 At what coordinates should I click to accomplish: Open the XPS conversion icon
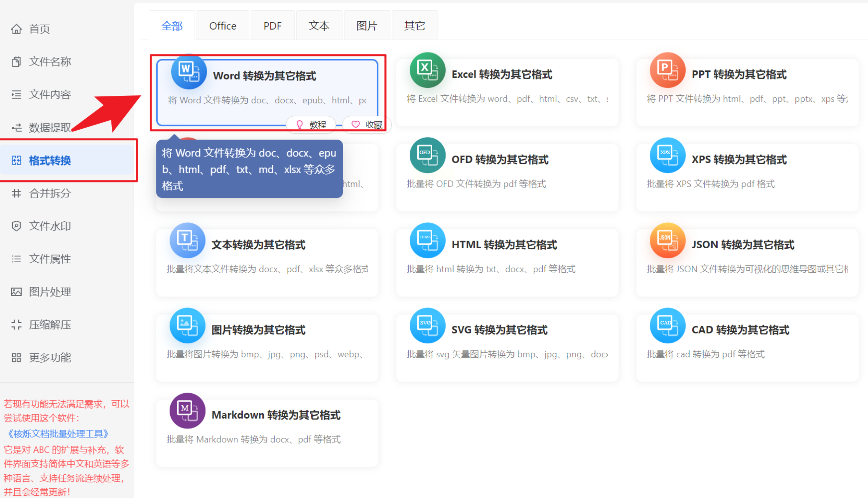pos(667,155)
